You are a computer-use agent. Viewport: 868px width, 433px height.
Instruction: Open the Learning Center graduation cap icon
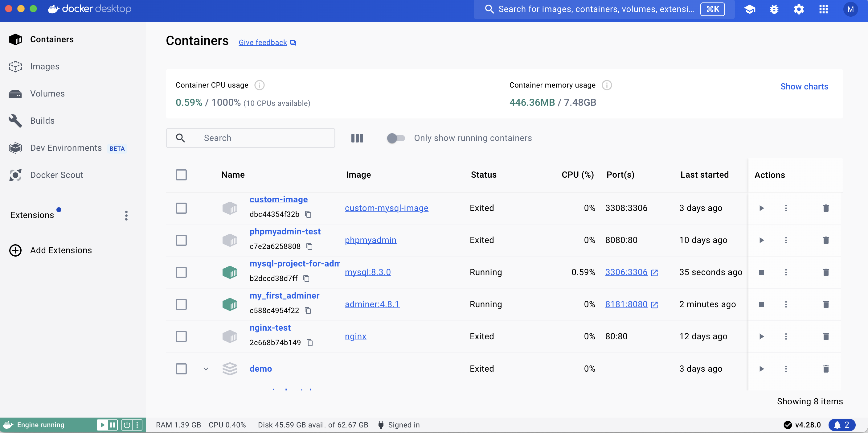pyautogui.click(x=749, y=9)
